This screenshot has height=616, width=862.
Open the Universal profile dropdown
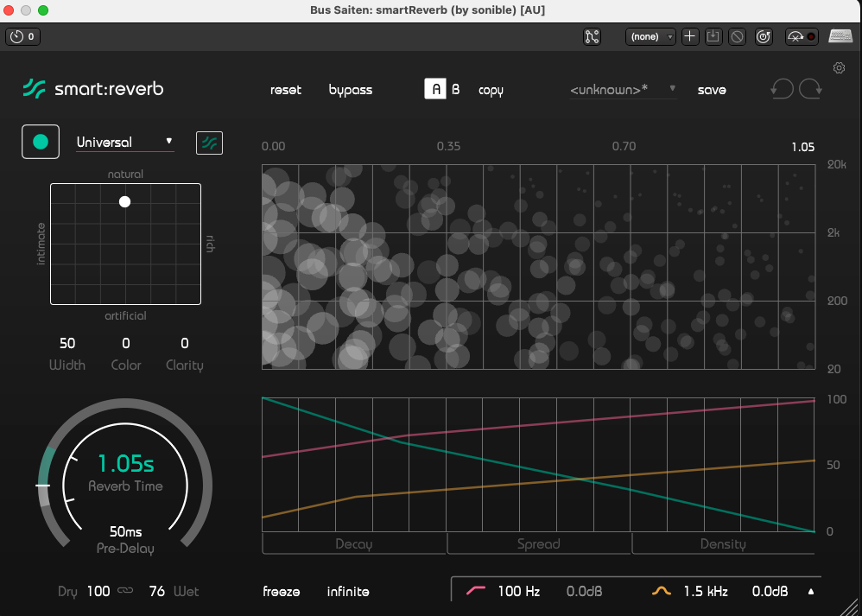point(125,142)
